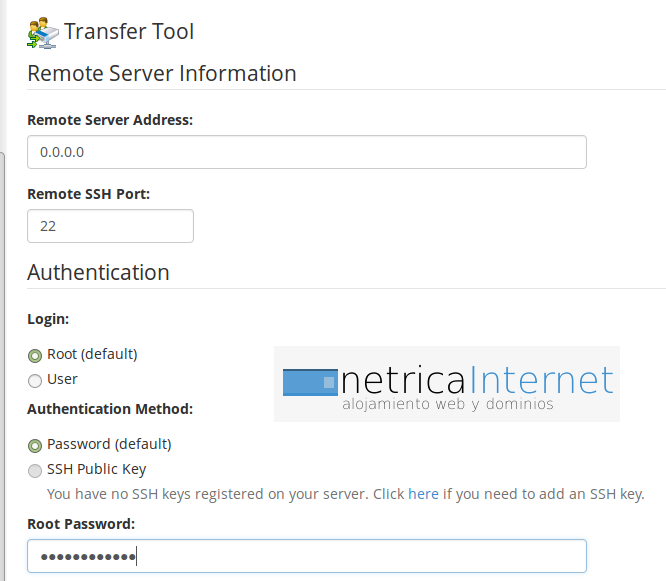Click the Transfer Tool page title
Screen dimensions: 666x581
(x=129, y=32)
